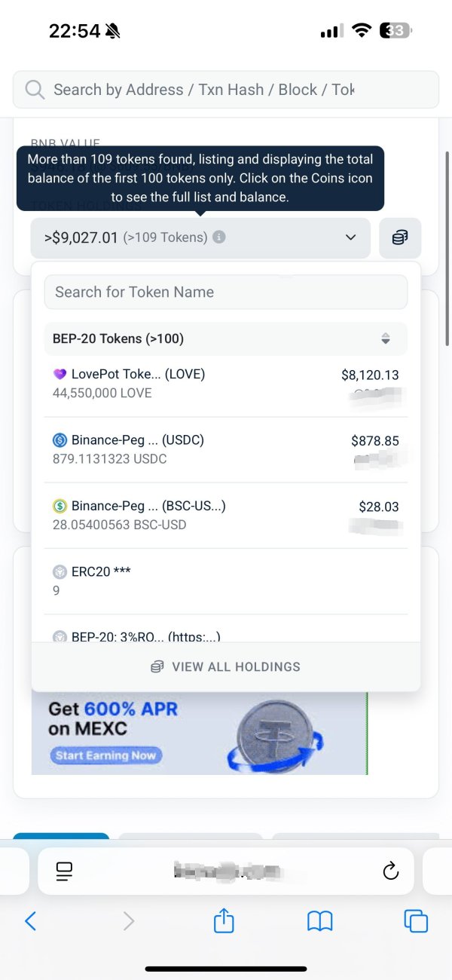Viewport: 452px width, 980px height.
Task: Tap Start Earning Now on MEXC ad
Action: 106,755
